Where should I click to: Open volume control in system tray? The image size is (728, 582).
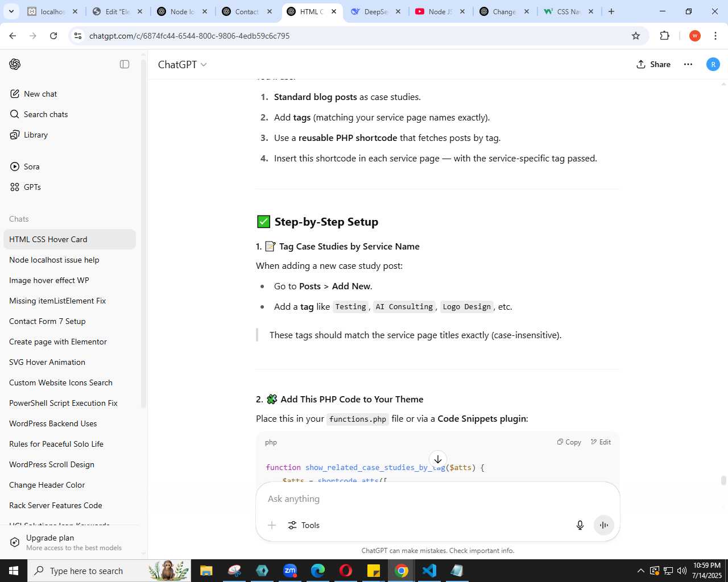pos(682,571)
